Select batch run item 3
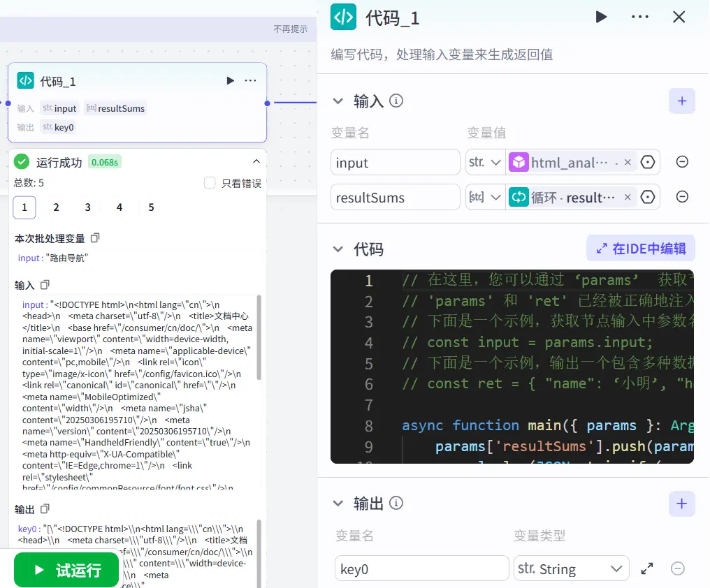This screenshot has height=588, width=710. (87, 207)
